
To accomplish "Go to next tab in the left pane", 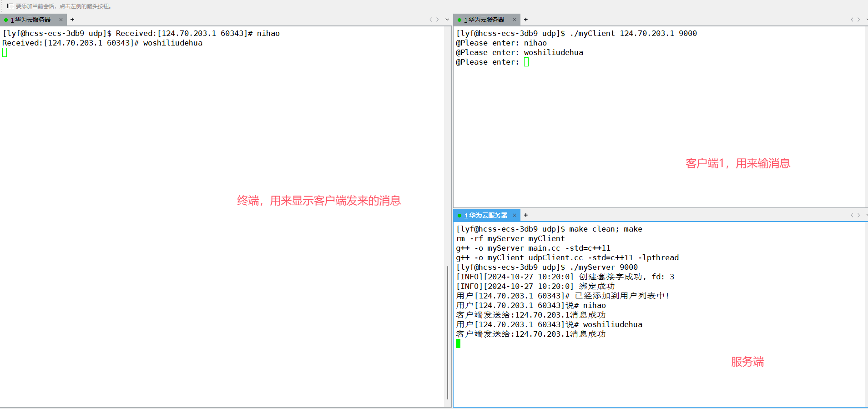I will 438,20.
